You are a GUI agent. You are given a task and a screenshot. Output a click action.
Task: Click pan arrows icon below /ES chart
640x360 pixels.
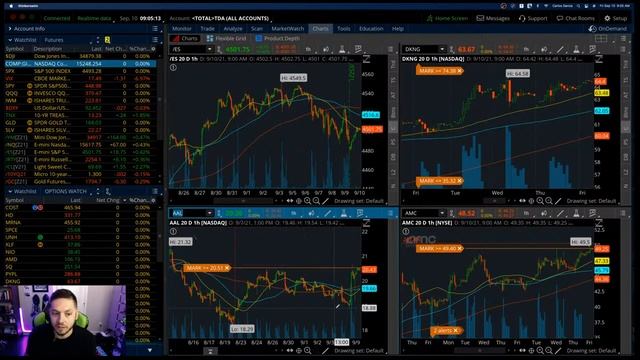click(x=290, y=201)
